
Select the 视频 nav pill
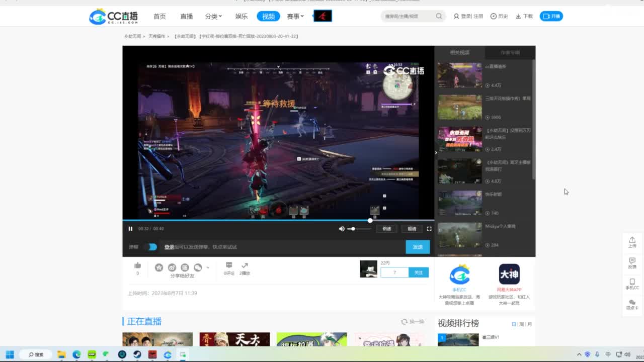(268, 16)
